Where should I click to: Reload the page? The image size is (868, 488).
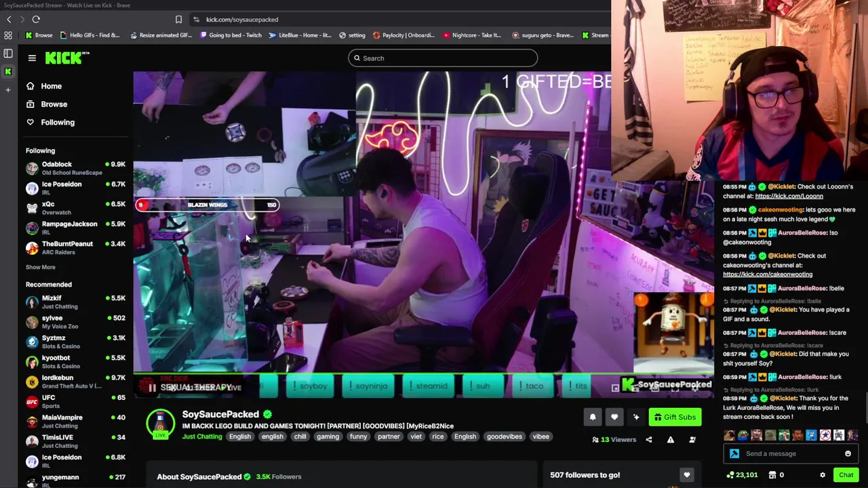pos(36,20)
